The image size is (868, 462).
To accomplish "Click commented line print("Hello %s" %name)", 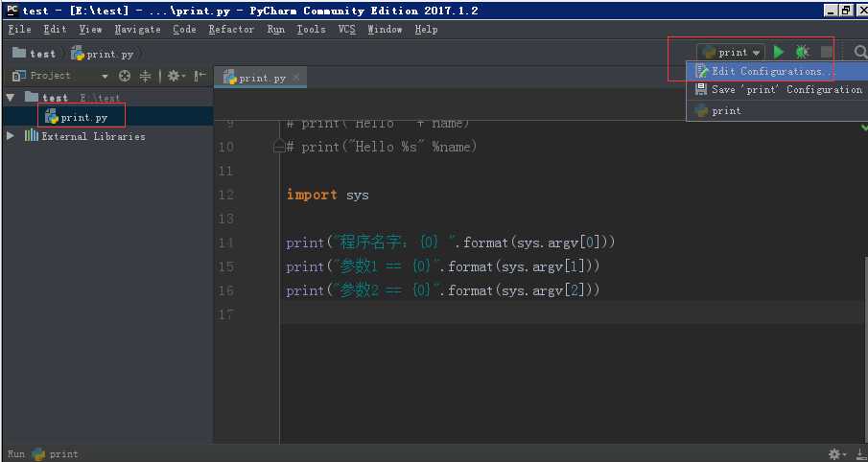I will pos(382,147).
